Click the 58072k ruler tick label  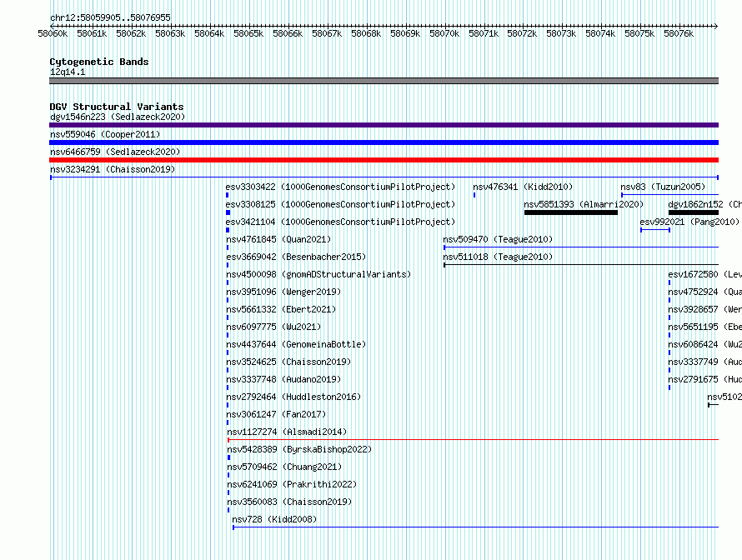522,33
